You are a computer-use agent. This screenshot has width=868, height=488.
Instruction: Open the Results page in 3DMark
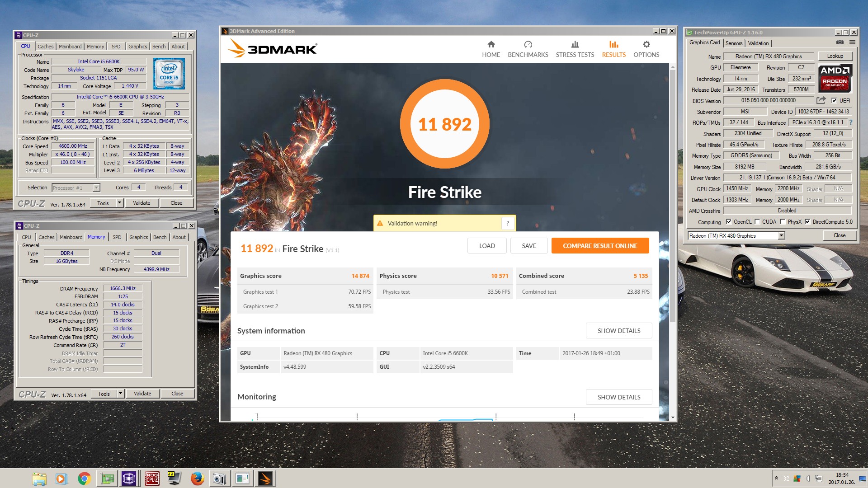613,49
